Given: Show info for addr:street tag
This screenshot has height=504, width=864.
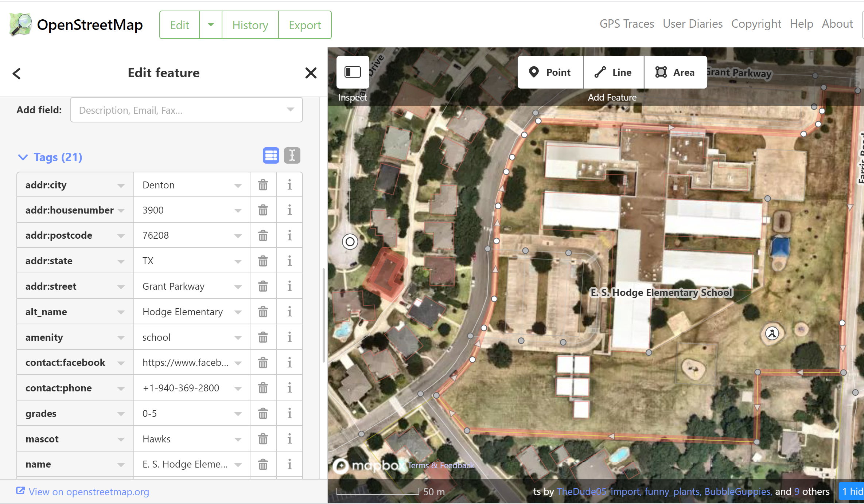Looking at the screenshot, I should [x=289, y=286].
